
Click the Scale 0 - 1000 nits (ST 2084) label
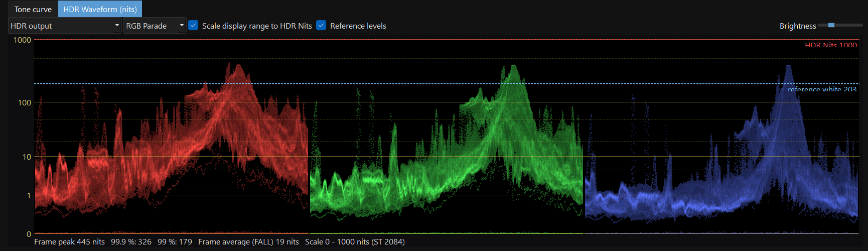[355, 242]
